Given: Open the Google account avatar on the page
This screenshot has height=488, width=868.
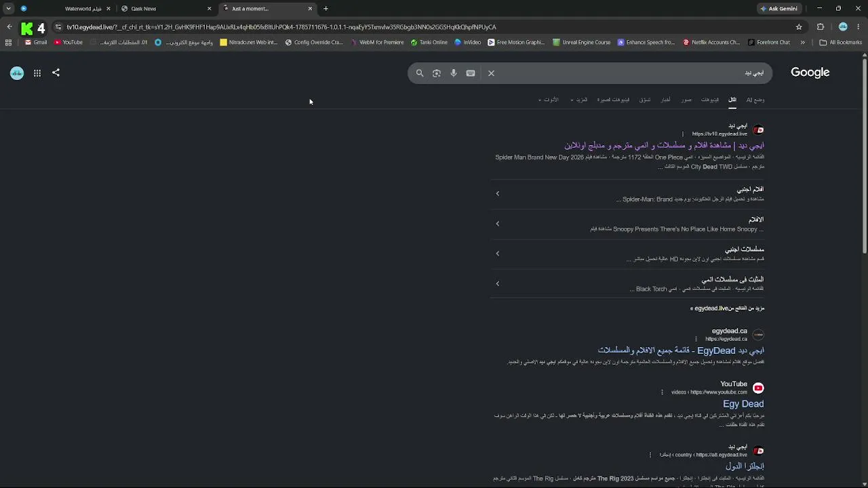Looking at the screenshot, I should pyautogui.click(x=17, y=73).
